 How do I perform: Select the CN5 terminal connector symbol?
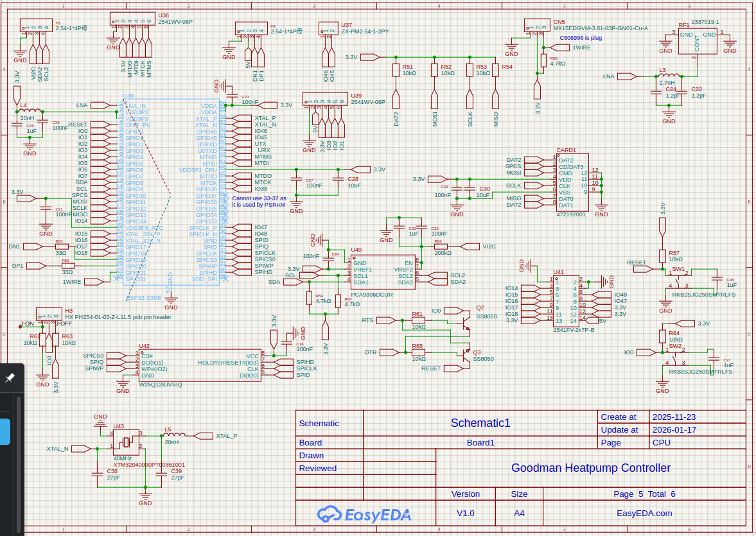(536, 25)
